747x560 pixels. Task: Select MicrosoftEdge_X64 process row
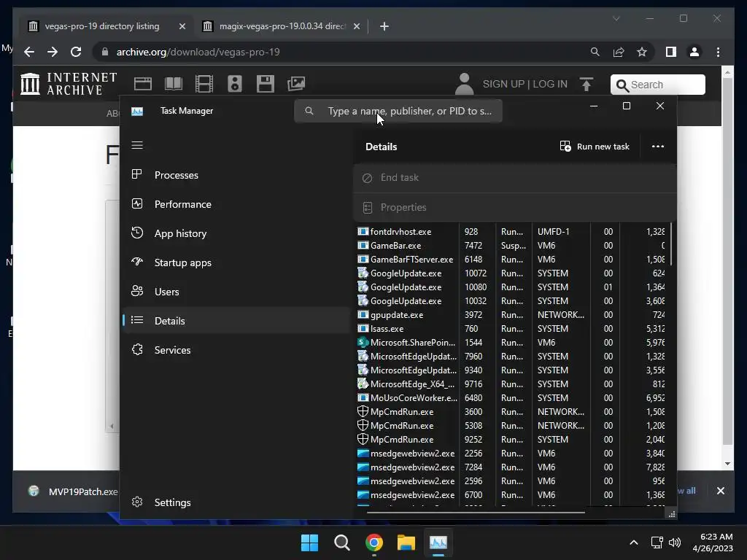coord(511,384)
